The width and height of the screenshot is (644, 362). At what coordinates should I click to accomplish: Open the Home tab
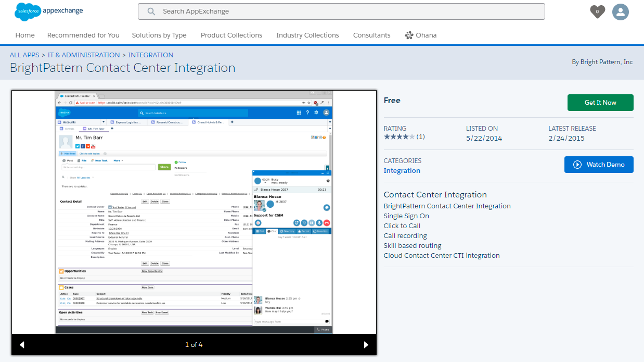[x=25, y=35]
